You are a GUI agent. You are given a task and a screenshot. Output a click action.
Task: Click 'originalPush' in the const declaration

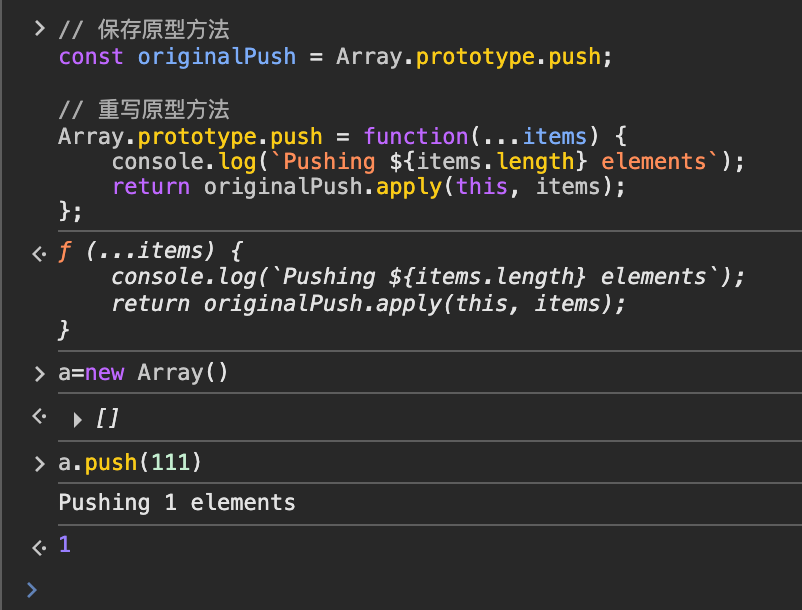tap(217, 56)
